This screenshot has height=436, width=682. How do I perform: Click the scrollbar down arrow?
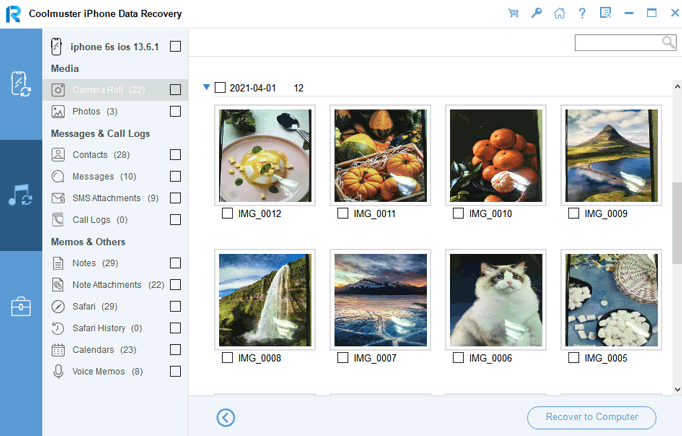pos(677,389)
